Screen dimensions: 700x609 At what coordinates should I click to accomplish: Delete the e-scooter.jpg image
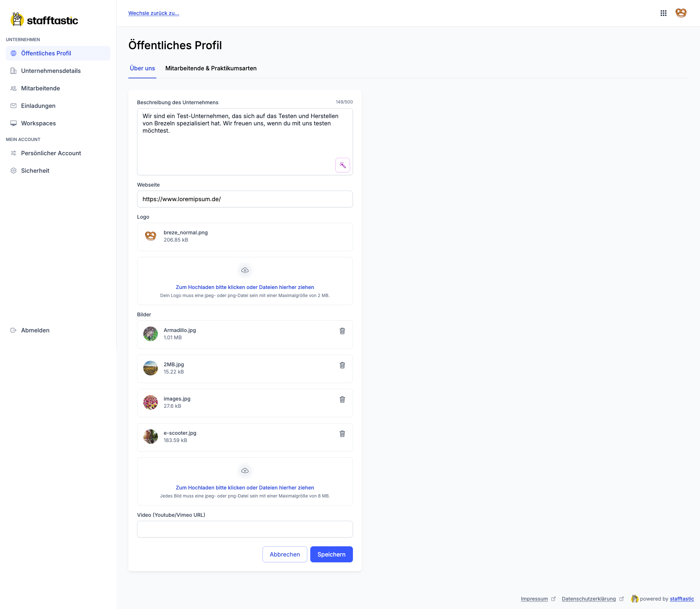[342, 434]
